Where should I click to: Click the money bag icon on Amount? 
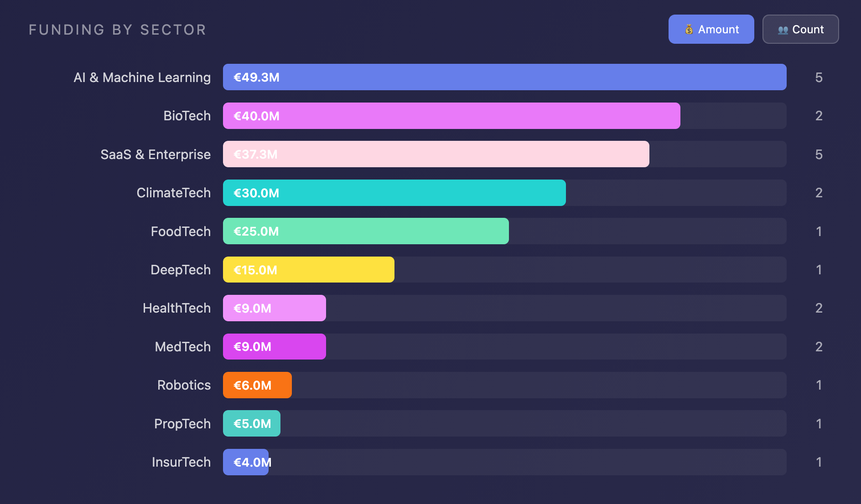689,30
